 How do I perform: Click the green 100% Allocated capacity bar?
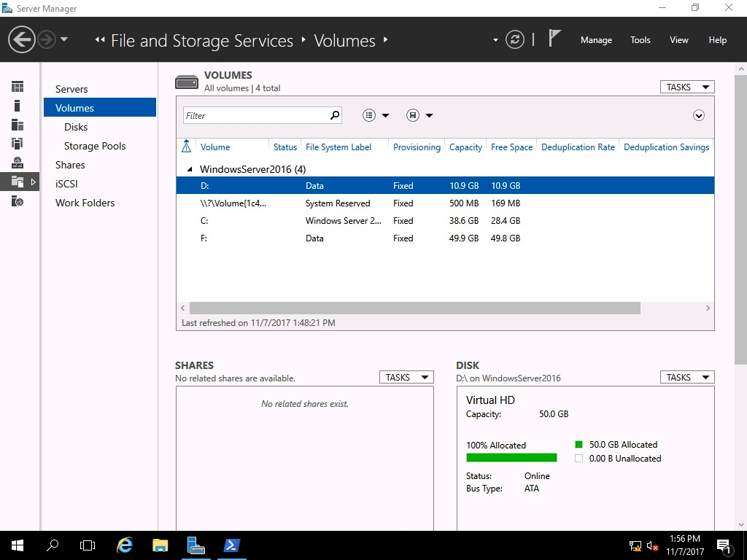511,457
